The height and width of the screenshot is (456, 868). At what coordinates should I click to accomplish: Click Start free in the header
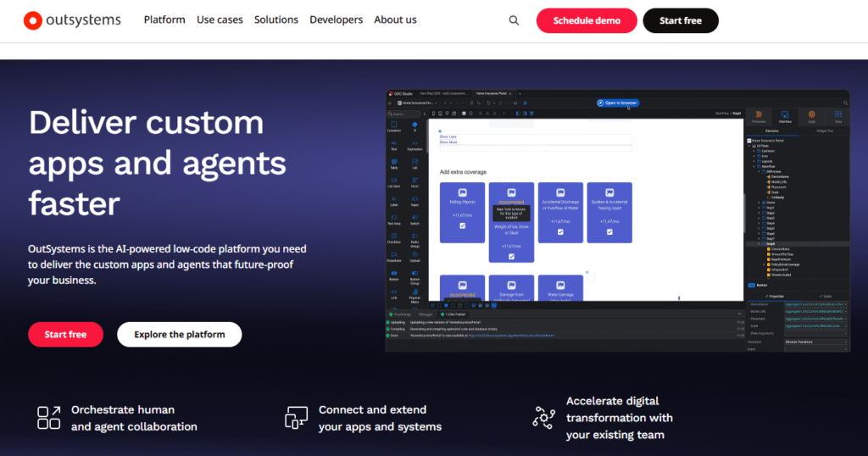[681, 20]
